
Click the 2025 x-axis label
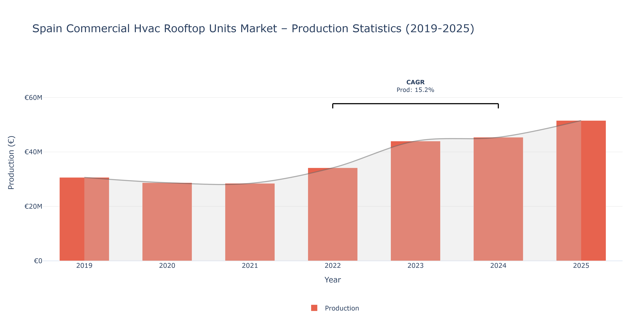tap(581, 266)
